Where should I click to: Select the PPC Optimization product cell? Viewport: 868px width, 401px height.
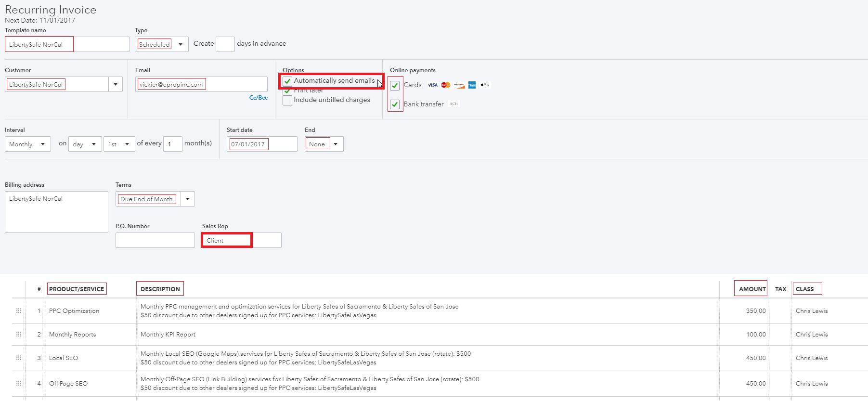pyautogui.click(x=91, y=310)
